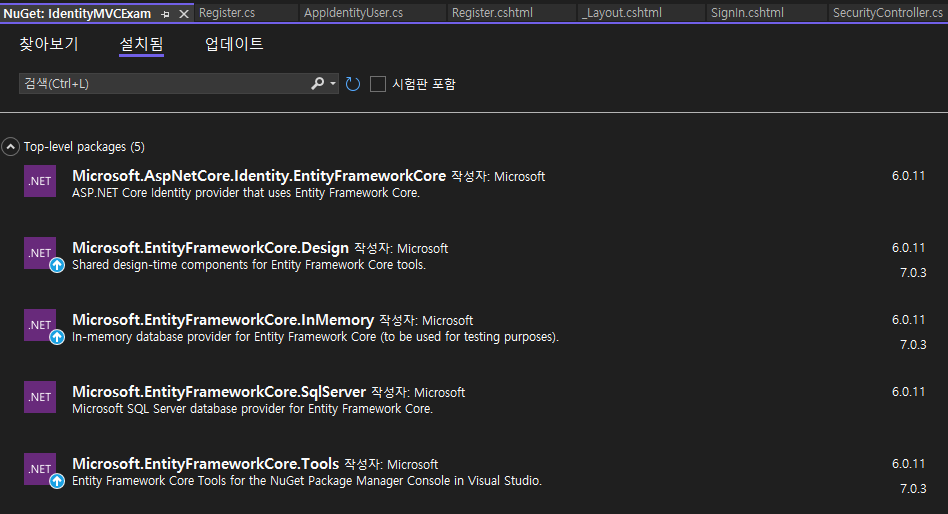The height and width of the screenshot is (514, 948).
Task: Click the .NET icon of EntityFrameworkCore.Design
Action: tap(40, 253)
